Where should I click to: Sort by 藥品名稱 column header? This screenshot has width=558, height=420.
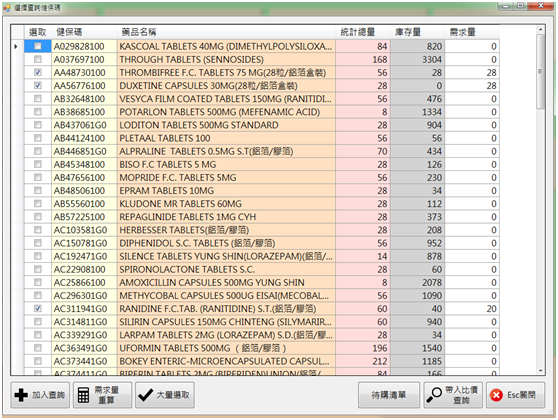226,32
